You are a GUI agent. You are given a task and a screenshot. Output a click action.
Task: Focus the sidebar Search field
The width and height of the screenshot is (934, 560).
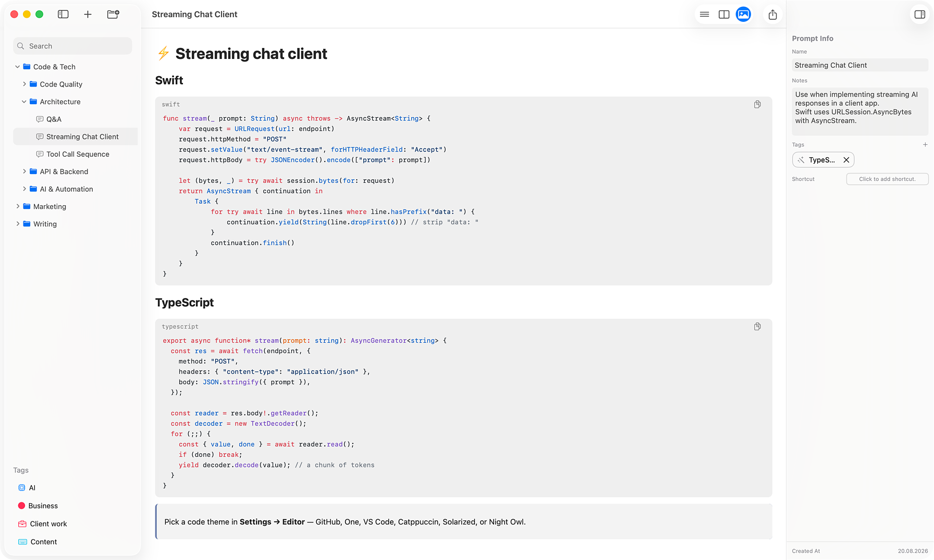point(72,46)
